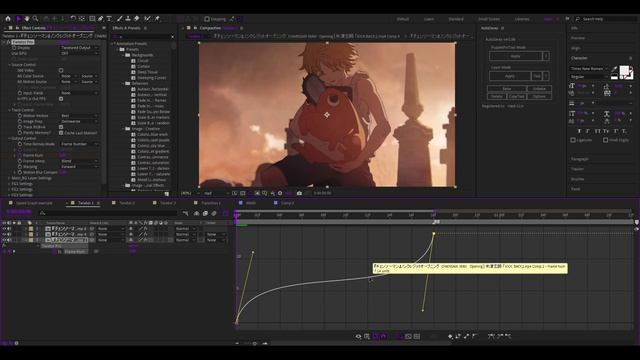The width and height of the screenshot is (640, 360).
Task: Click the Character fill color swatch
Action: pyautogui.click(x=624, y=71)
